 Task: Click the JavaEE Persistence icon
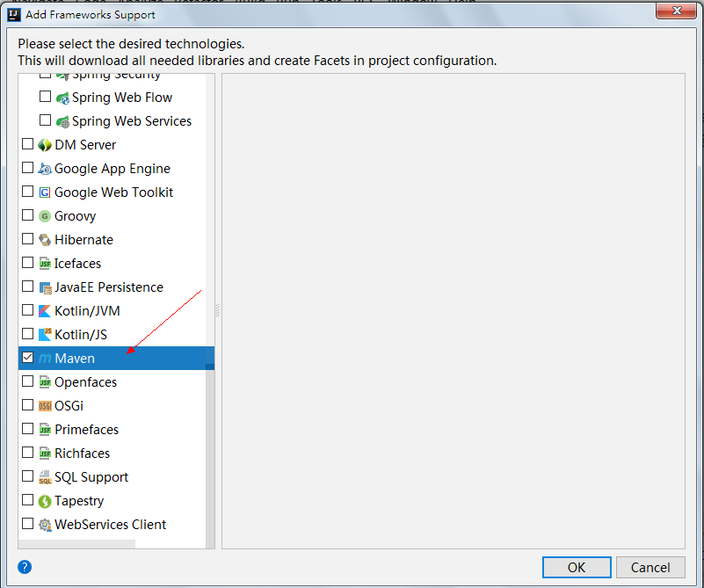[45, 287]
